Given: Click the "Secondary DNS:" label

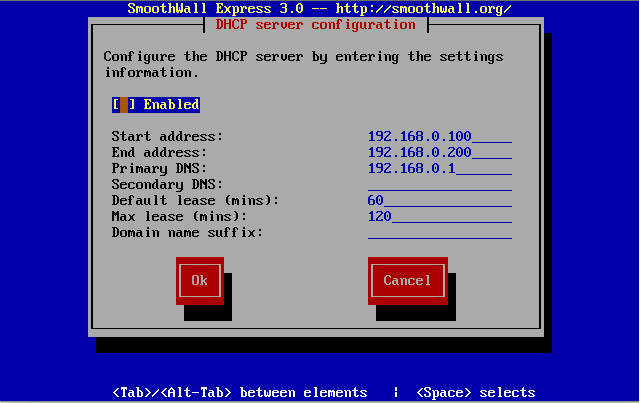Looking at the screenshot, I should click(167, 184).
